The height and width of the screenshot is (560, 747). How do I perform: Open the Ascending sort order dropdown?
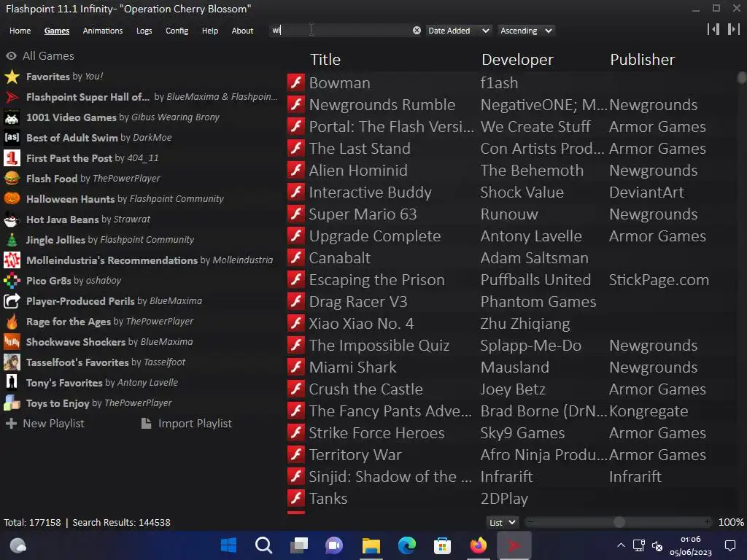(526, 31)
